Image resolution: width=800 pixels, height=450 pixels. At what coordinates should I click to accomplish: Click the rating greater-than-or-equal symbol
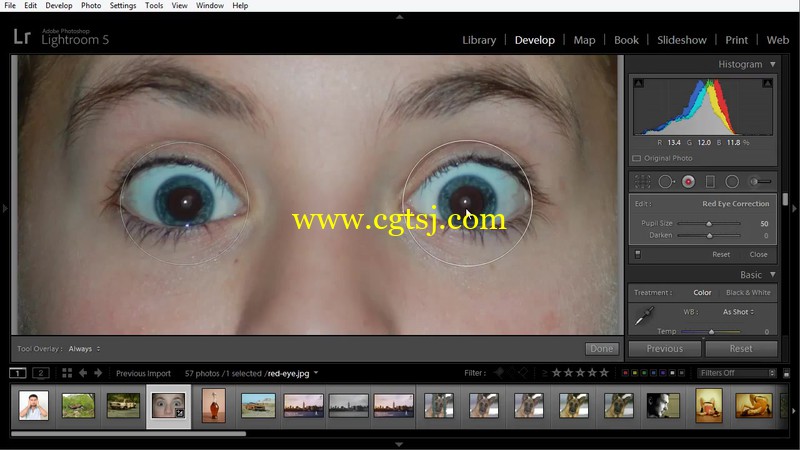click(544, 373)
